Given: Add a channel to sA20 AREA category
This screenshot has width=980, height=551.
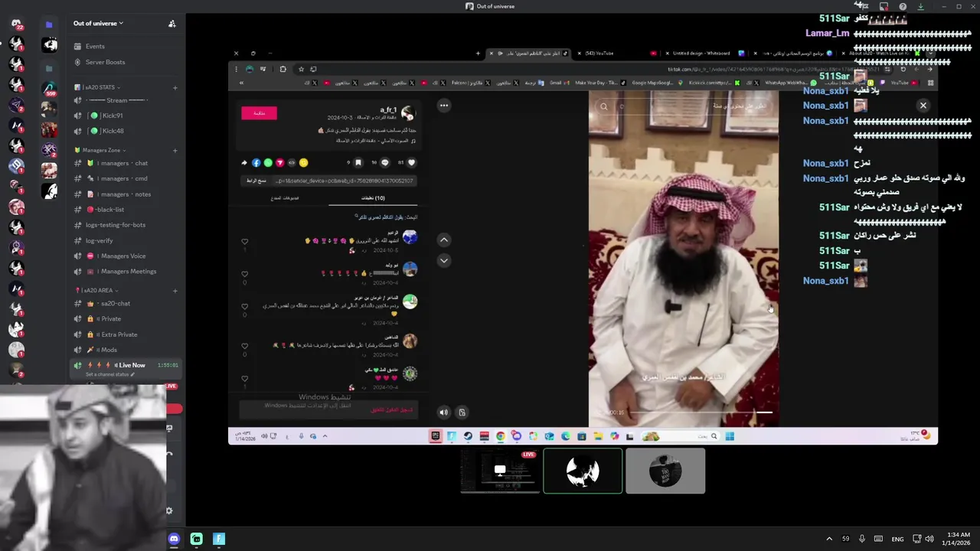Looking at the screenshot, I should pos(175,291).
